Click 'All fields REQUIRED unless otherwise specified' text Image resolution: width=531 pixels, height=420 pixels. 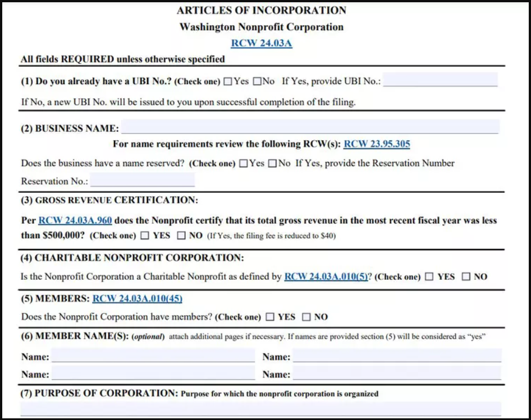tap(122, 59)
